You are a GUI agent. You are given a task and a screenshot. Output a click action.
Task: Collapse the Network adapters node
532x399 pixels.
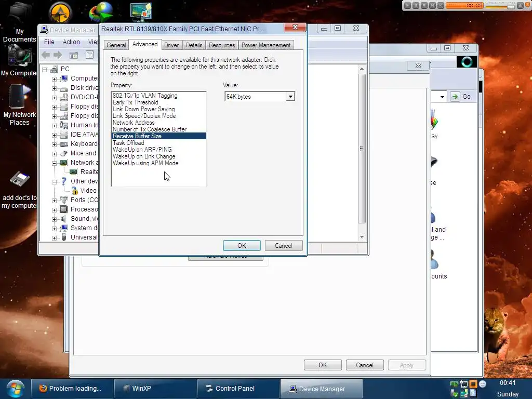pyautogui.click(x=54, y=163)
